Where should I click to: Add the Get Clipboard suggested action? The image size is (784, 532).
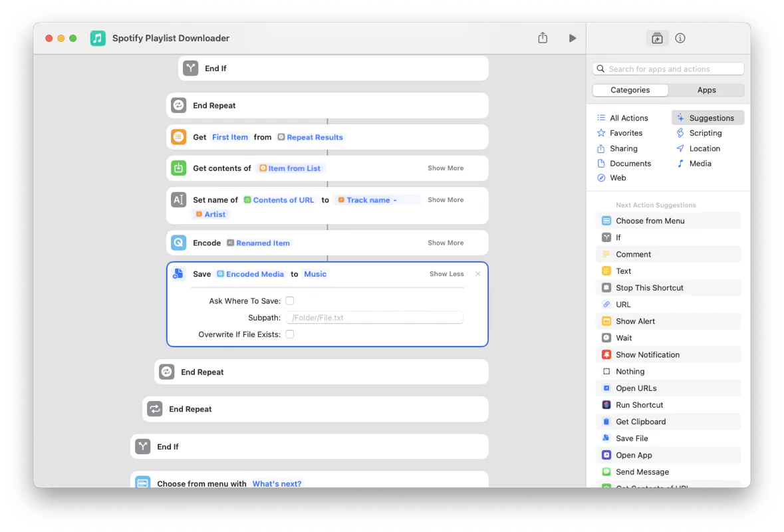pyautogui.click(x=640, y=421)
